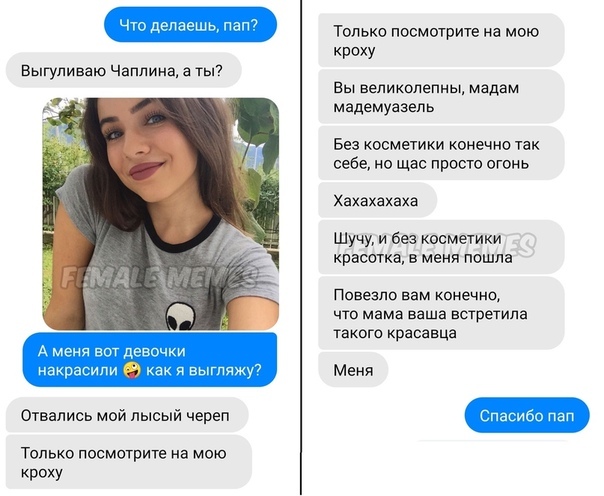Tap the left 'Только посмотрите на мою кроху' bubble
This screenshot has height=496, width=604.
click(129, 462)
